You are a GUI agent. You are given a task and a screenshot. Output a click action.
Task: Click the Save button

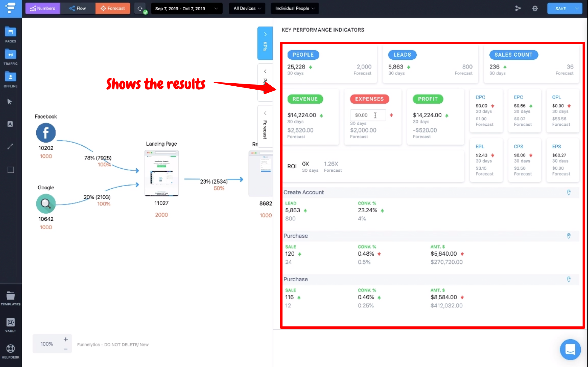(x=560, y=8)
